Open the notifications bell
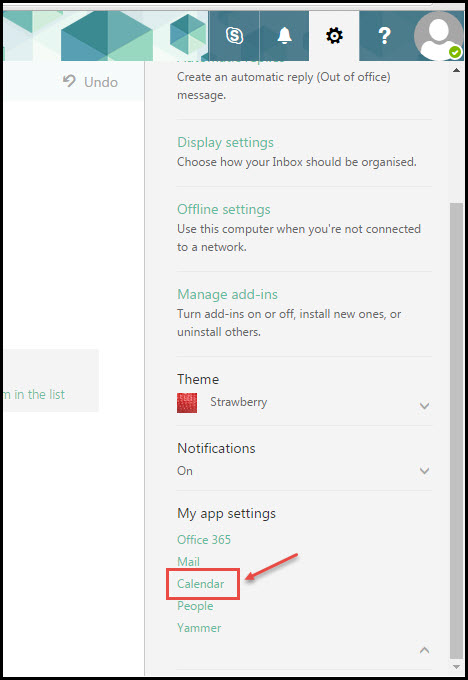Viewport: 468px width, 680px height. 285,36
